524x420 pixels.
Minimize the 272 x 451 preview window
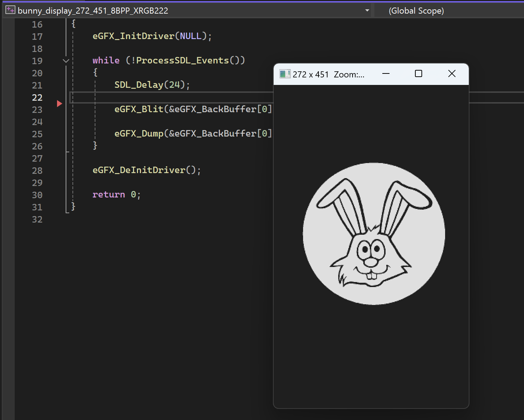tap(386, 74)
